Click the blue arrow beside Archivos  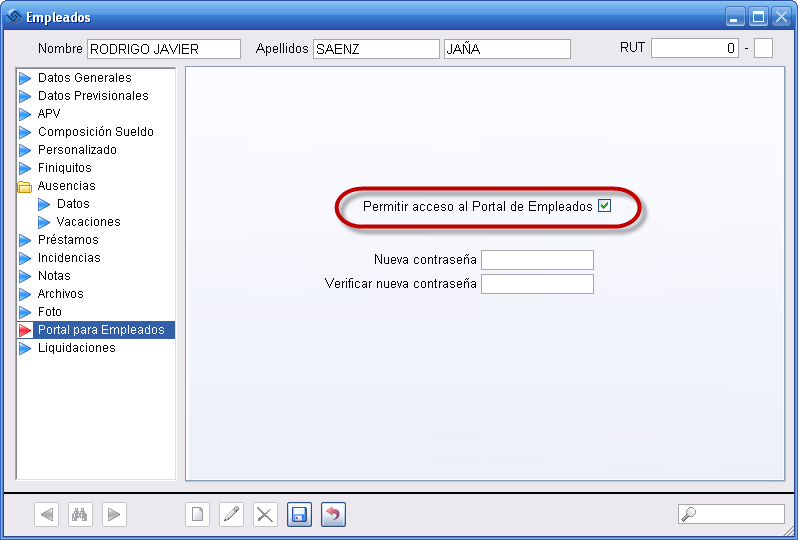(x=25, y=294)
